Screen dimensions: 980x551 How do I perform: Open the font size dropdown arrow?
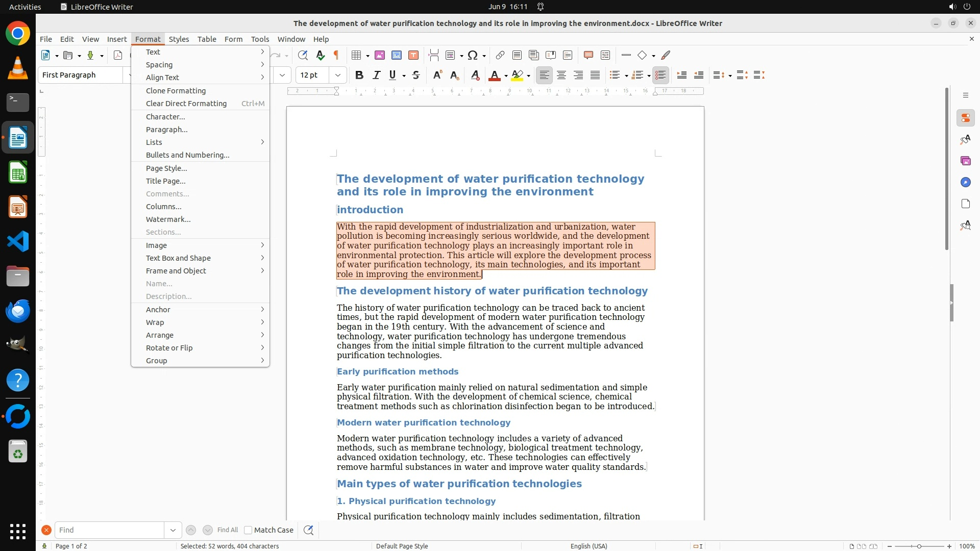(x=337, y=75)
